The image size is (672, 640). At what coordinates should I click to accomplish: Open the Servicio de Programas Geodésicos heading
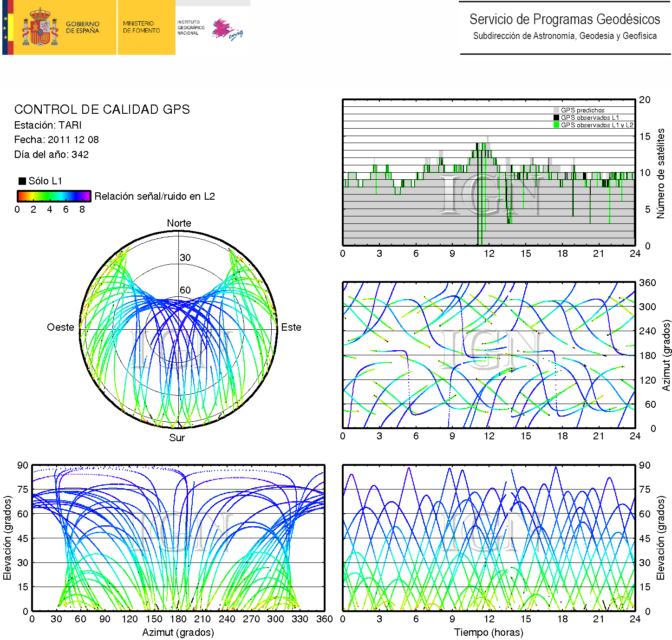(564, 20)
